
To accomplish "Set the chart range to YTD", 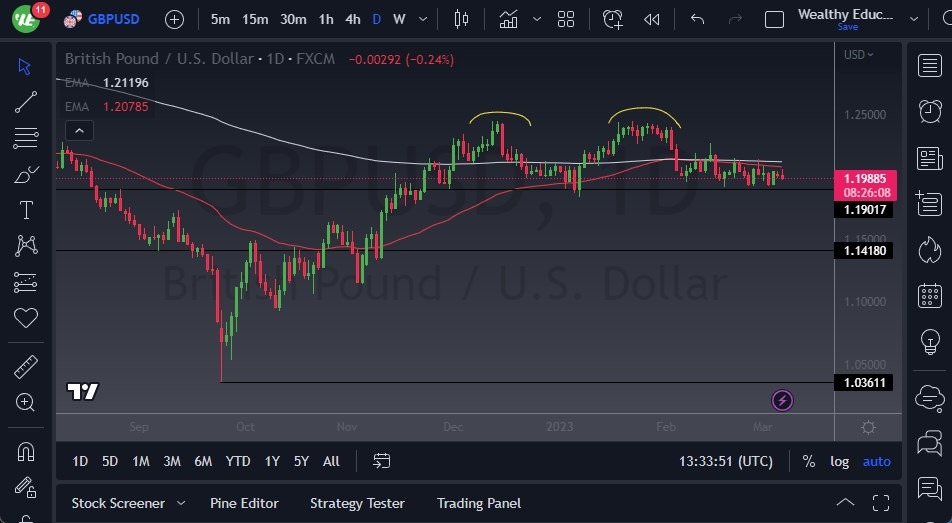I will click(238, 461).
